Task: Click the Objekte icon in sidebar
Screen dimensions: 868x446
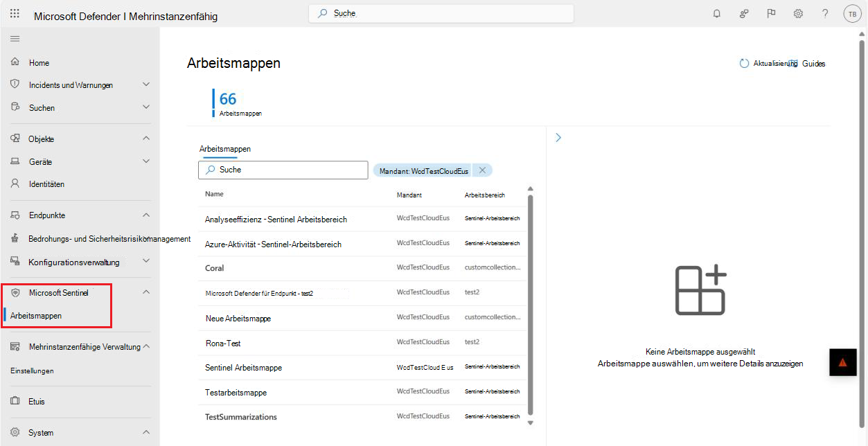Action: pyautogui.click(x=15, y=139)
